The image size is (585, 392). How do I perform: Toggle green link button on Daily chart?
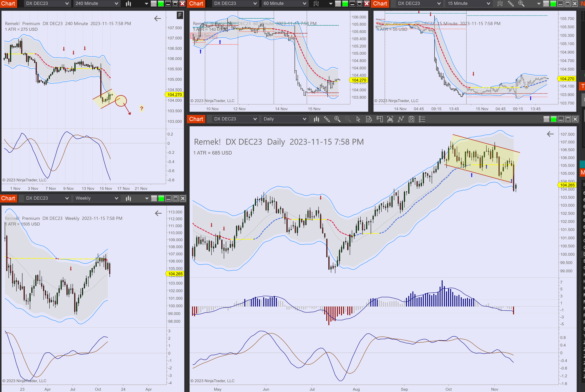tap(553, 119)
